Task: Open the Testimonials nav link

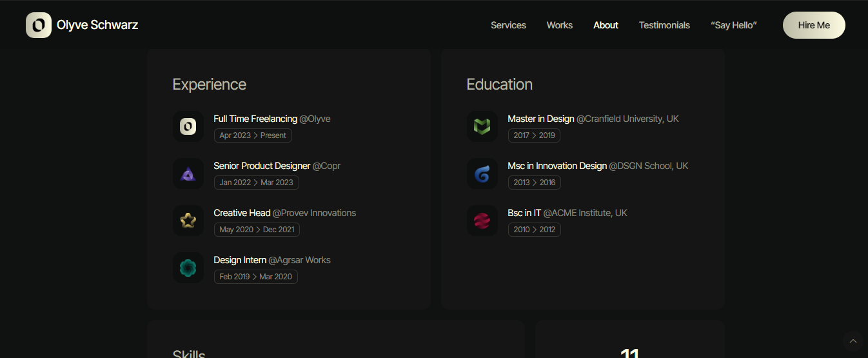Action: tap(664, 25)
